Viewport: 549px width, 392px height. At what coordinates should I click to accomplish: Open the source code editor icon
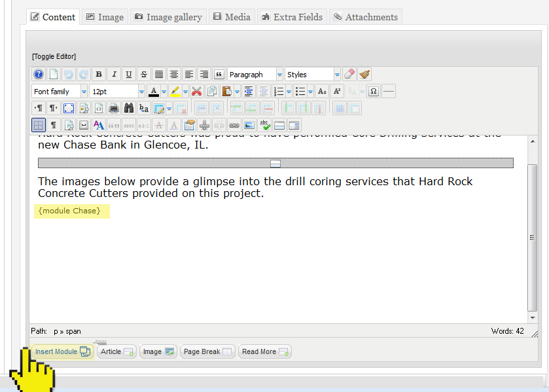99,108
